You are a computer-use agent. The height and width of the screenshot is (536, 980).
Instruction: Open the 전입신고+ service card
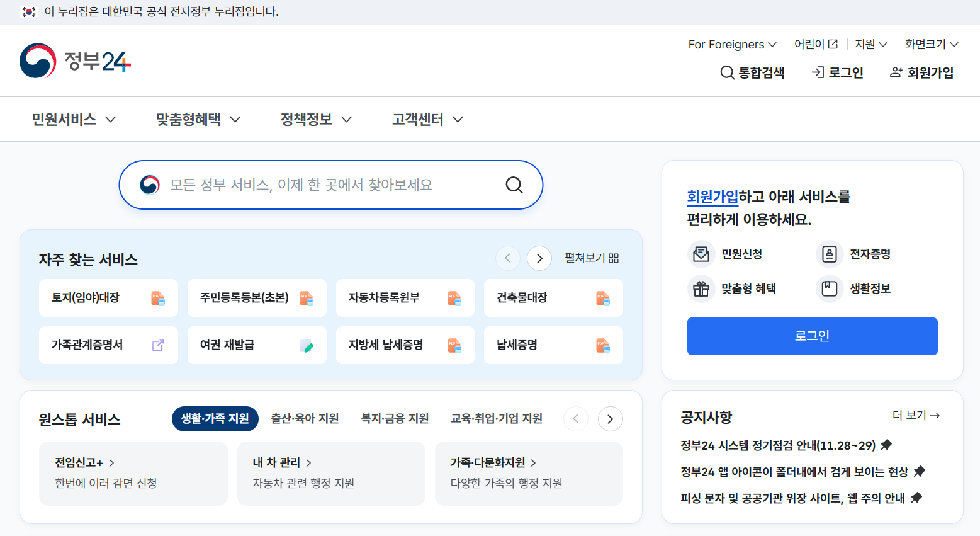(133, 474)
